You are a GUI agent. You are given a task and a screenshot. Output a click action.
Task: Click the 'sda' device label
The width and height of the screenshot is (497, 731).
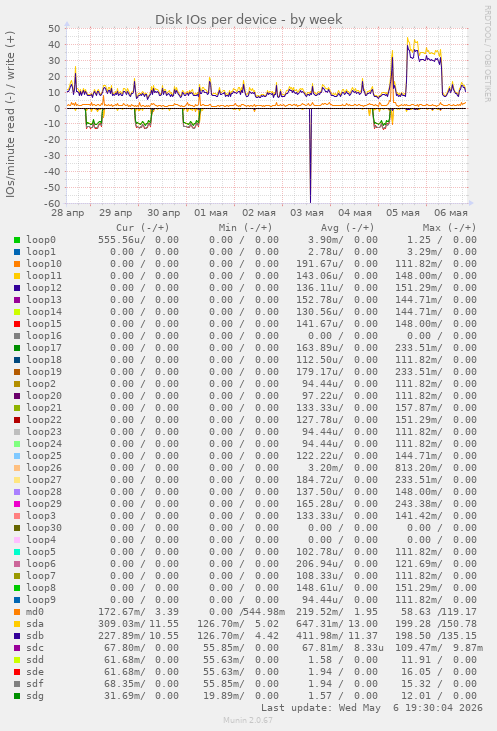coord(35,624)
